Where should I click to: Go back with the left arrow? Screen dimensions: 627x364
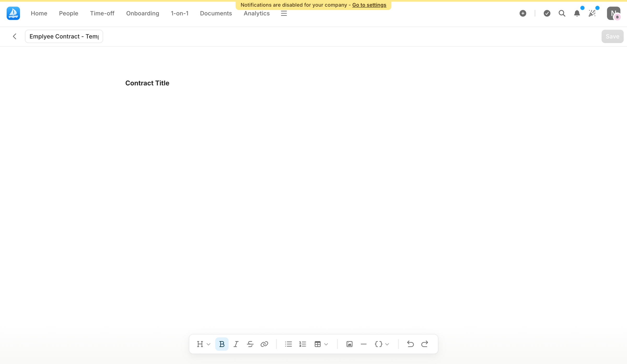click(x=15, y=36)
